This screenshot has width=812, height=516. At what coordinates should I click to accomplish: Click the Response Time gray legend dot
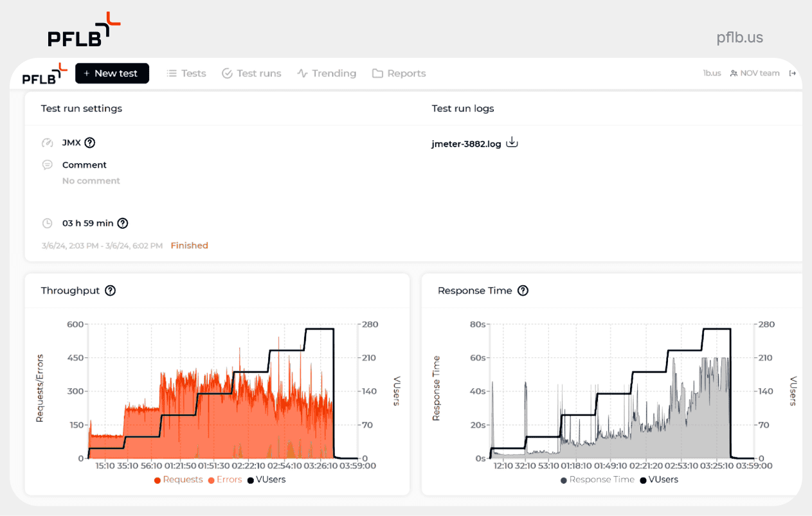coord(564,480)
